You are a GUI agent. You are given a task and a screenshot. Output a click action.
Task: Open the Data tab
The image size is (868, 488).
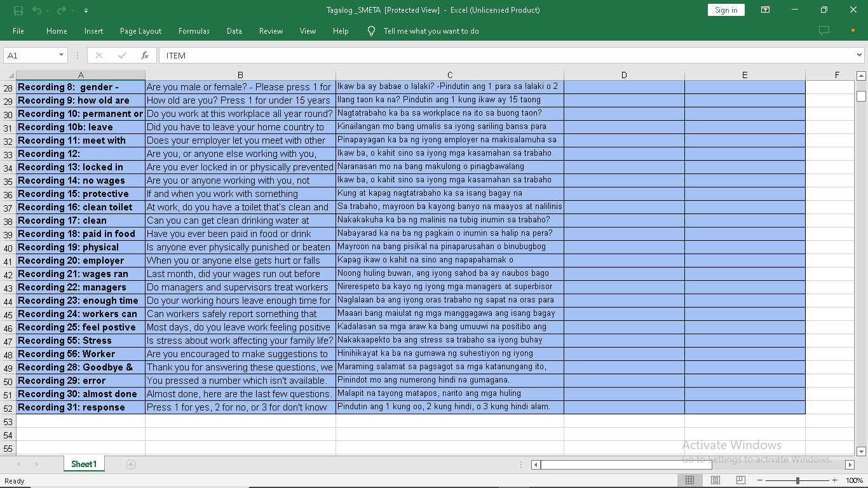tap(234, 31)
